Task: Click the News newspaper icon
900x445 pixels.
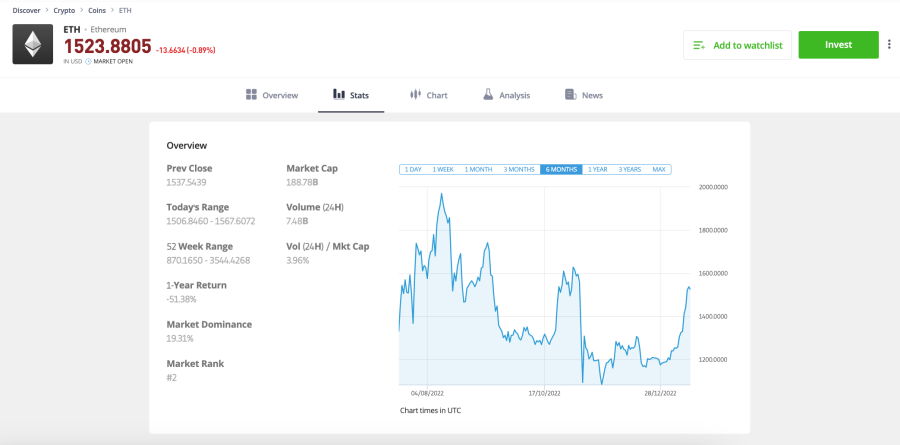Action: [x=571, y=95]
